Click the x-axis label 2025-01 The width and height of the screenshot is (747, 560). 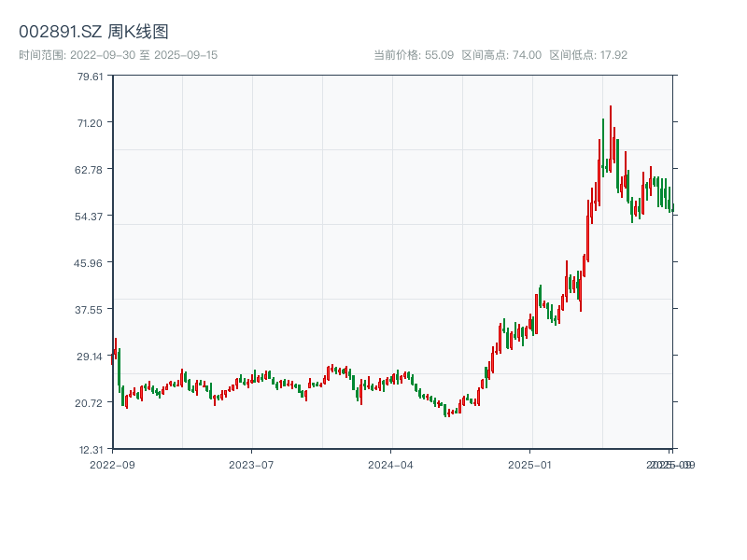529,465
